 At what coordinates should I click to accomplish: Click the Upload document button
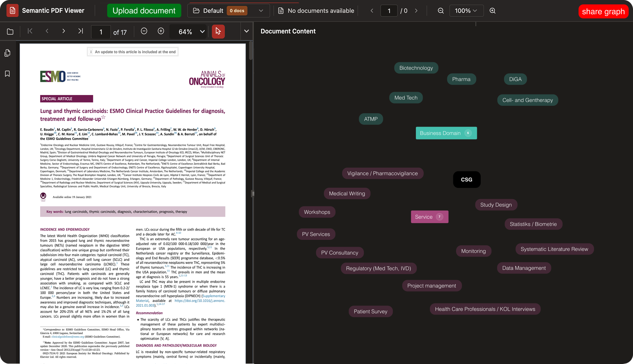[x=144, y=11]
